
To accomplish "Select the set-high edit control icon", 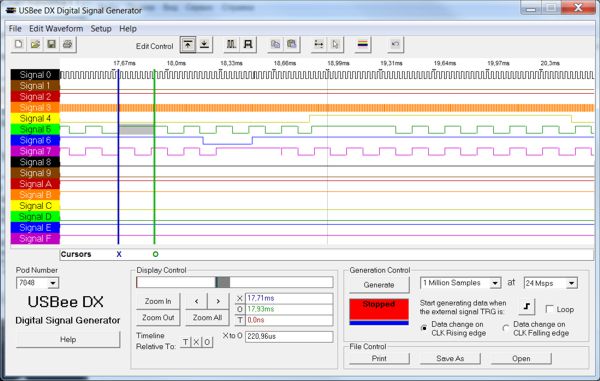I will coord(188,45).
